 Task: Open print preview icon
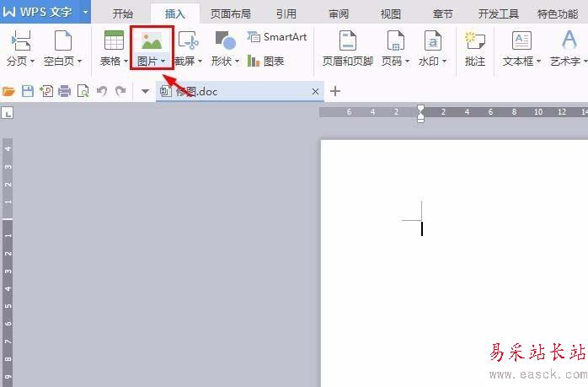click(x=83, y=91)
